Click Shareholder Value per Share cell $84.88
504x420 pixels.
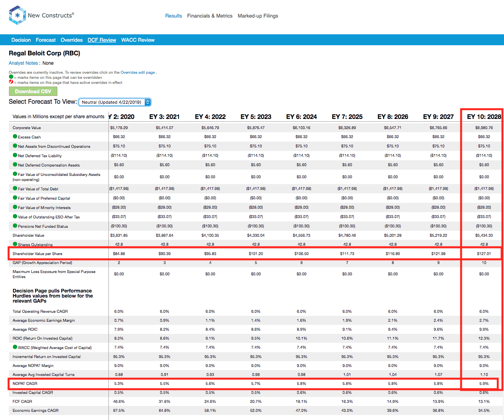(x=119, y=253)
